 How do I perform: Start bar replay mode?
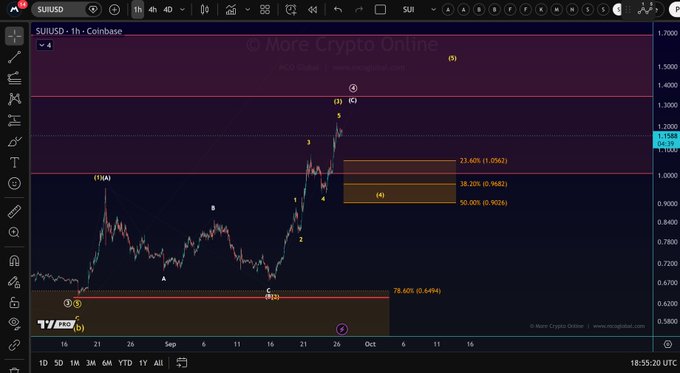point(312,9)
